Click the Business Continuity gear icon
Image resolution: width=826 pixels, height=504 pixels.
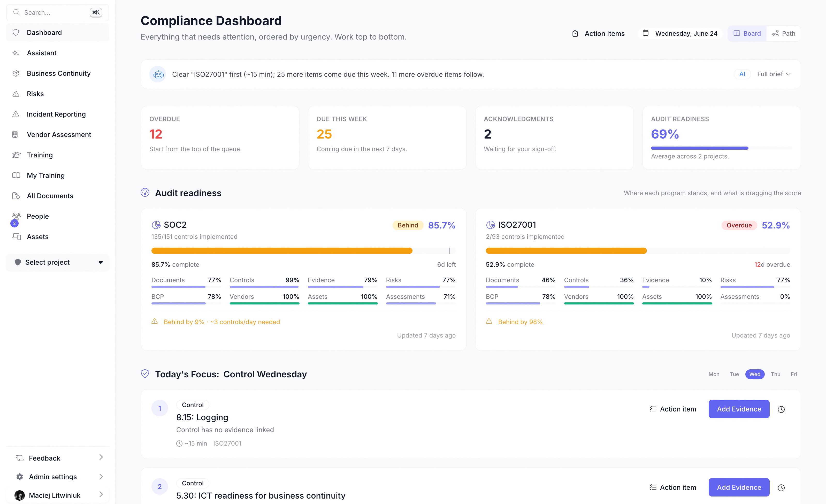[x=16, y=73]
